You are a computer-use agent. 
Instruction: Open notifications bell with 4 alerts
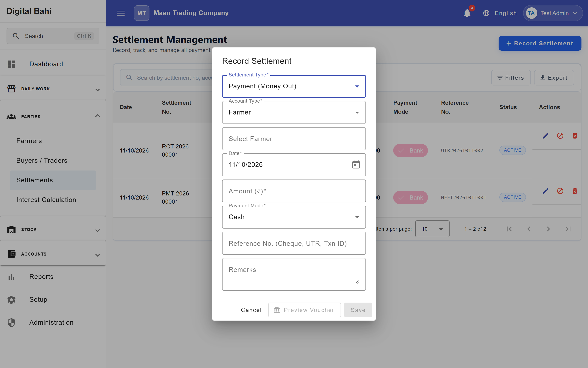pyautogui.click(x=467, y=13)
